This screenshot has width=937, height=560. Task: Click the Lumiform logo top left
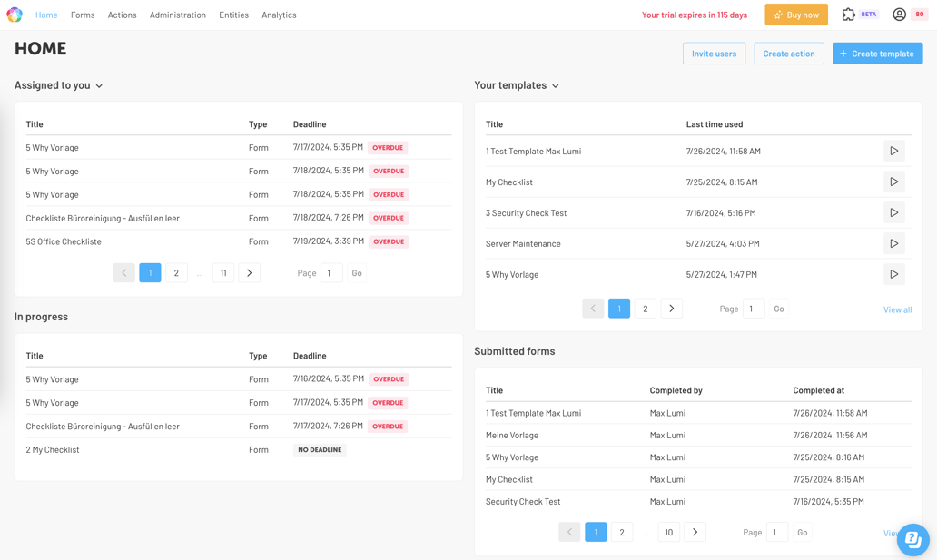pyautogui.click(x=14, y=14)
